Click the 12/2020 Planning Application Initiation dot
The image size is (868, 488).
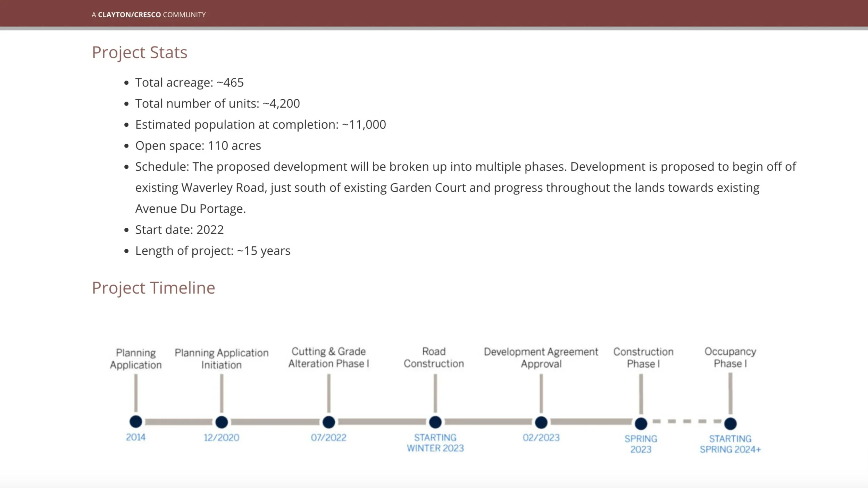[x=222, y=422]
